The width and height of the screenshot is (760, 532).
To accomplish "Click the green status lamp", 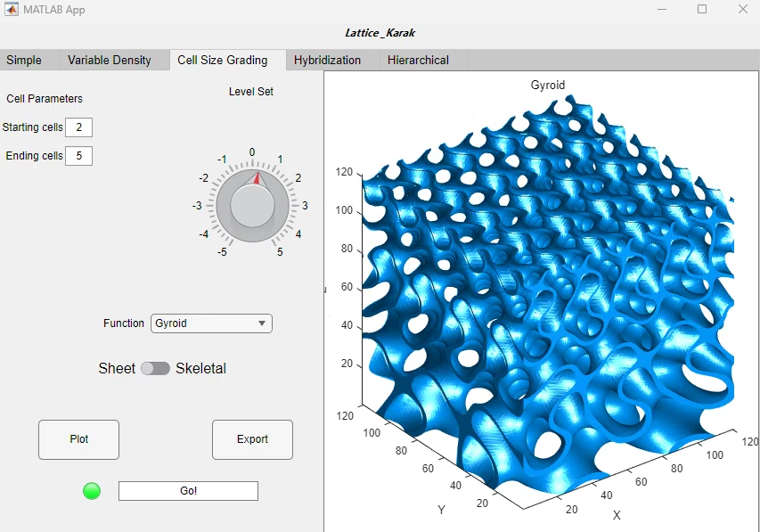I will pyautogui.click(x=92, y=491).
